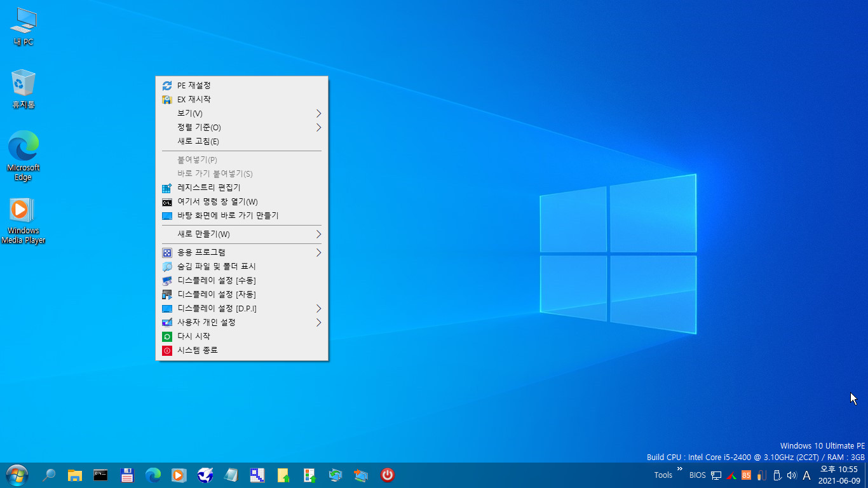The width and height of the screenshot is (868, 488).
Task: Click 바탕 화면에 바로 가기 만들기
Action: [x=241, y=215]
